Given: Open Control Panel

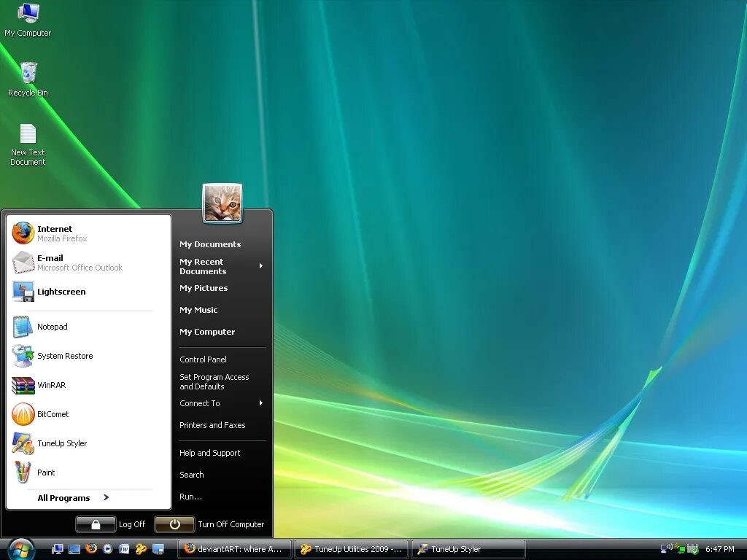Looking at the screenshot, I should click(x=203, y=359).
